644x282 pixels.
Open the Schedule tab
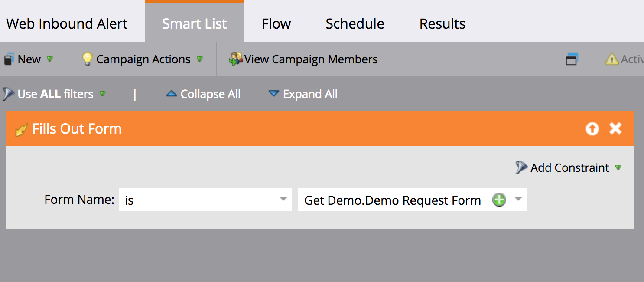(355, 23)
